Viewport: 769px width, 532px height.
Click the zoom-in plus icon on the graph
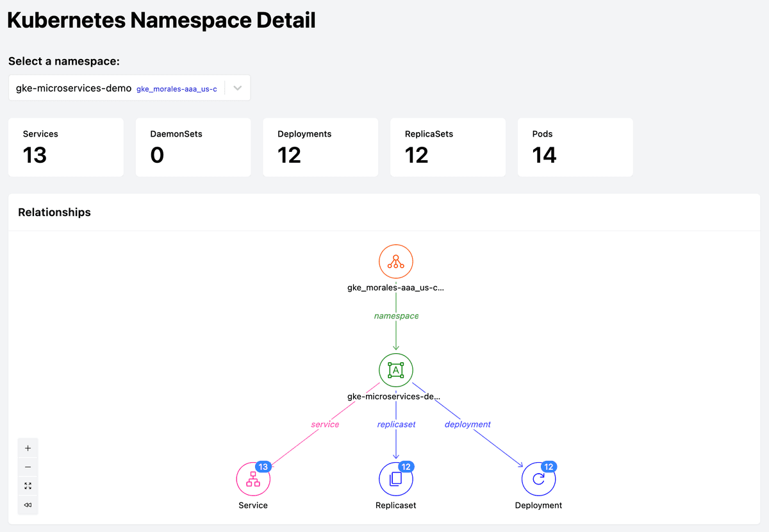(28, 447)
